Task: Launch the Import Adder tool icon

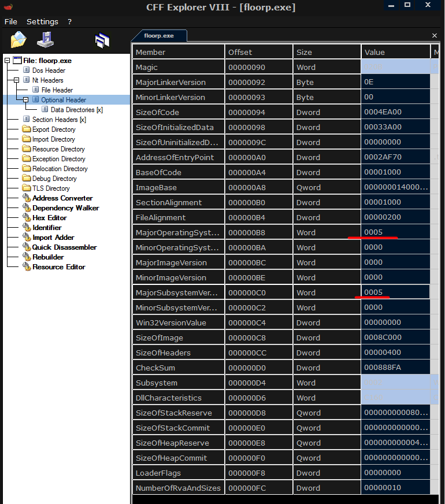Action: [x=27, y=237]
